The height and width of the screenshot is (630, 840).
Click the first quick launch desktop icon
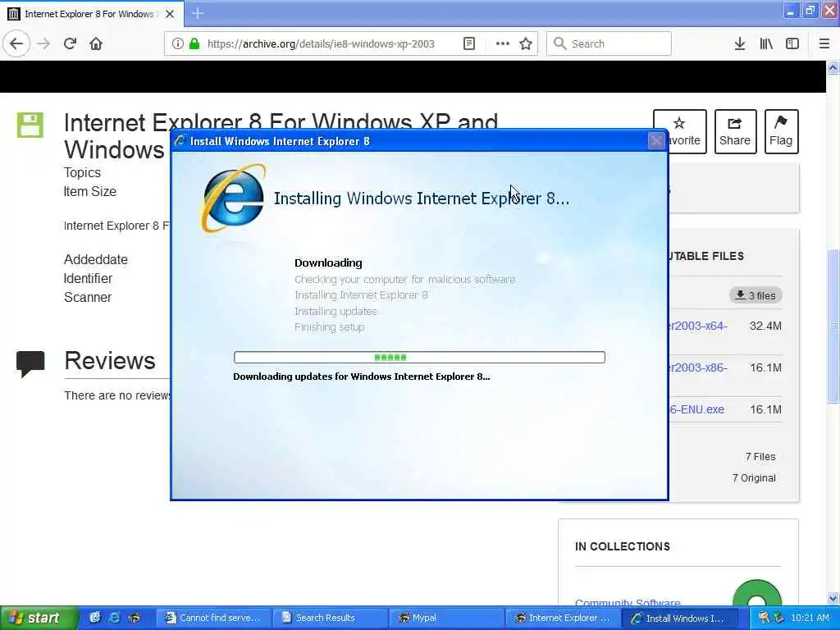pos(95,618)
